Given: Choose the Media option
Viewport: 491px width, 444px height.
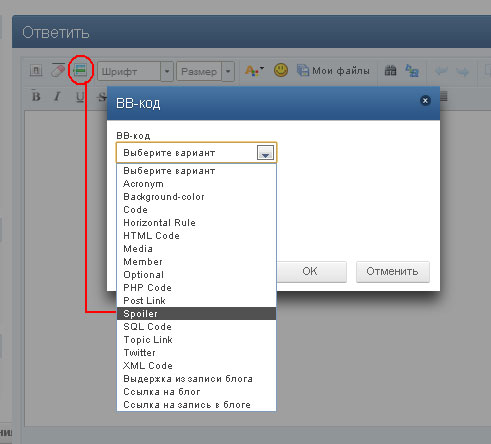Looking at the screenshot, I should point(196,249).
